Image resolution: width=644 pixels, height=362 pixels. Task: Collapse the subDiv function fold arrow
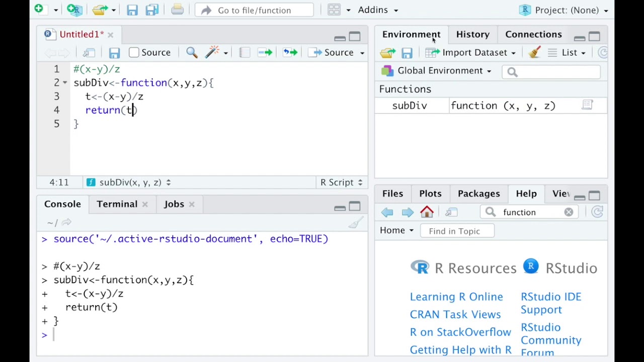[x=65, y=82]
